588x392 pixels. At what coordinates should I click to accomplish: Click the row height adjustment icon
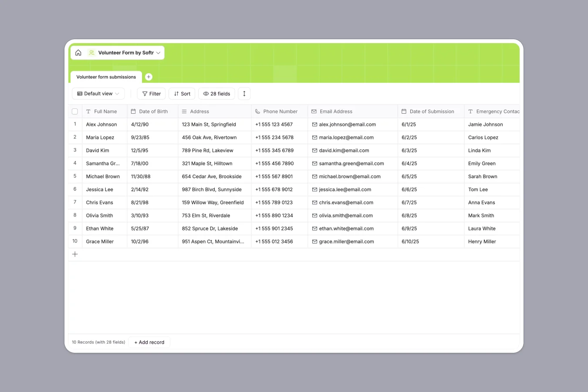click(x=244, y=94)
